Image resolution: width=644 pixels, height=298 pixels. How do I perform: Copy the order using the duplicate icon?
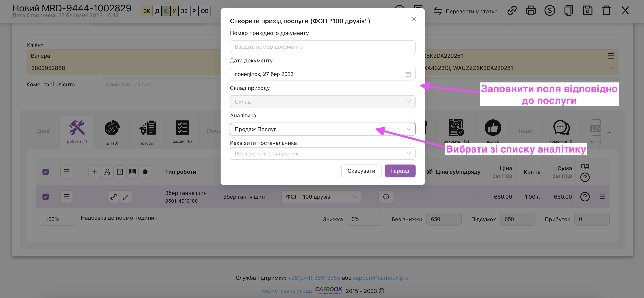[568, 11]
